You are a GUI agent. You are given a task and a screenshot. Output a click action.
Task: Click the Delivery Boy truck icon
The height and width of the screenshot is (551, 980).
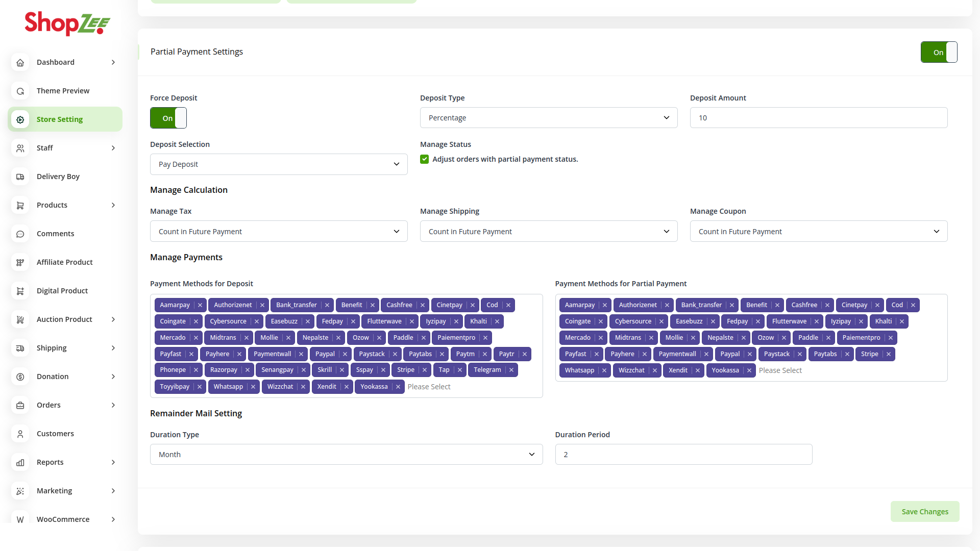pos(20,177)
